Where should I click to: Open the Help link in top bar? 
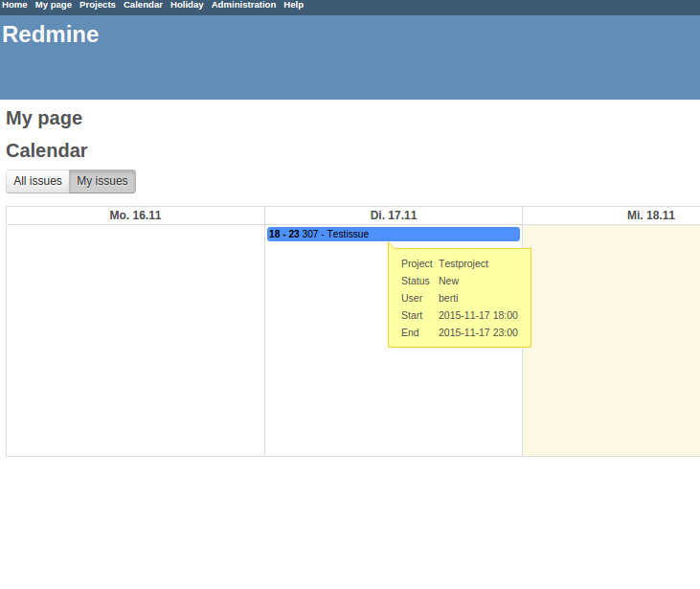[293, 5]
